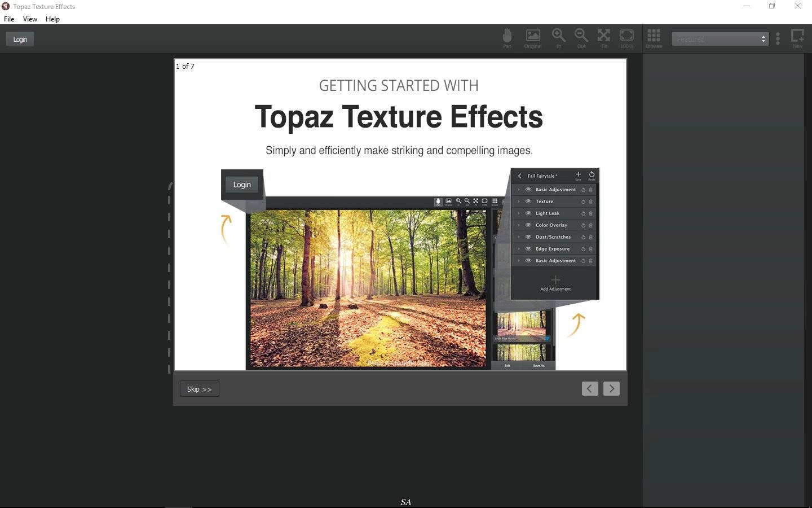Click the Zoom In magnifier
The height and width of the screenshot is (508, 812).
point(559,38)
